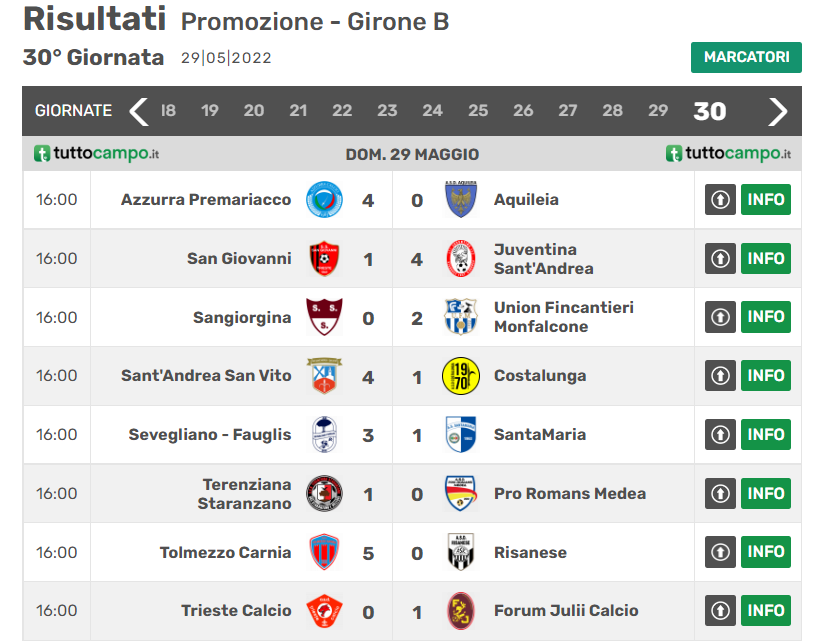
Task: Click the Tolmezzo Carnia team crest
Action: 323,553
